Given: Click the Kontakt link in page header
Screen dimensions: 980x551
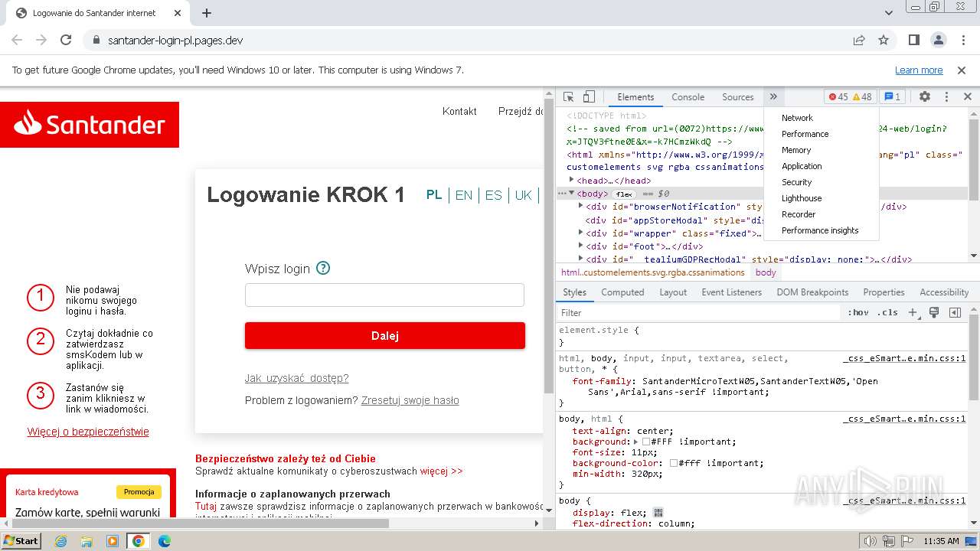Looking at the screenshot, I should [x=459, y=111].
